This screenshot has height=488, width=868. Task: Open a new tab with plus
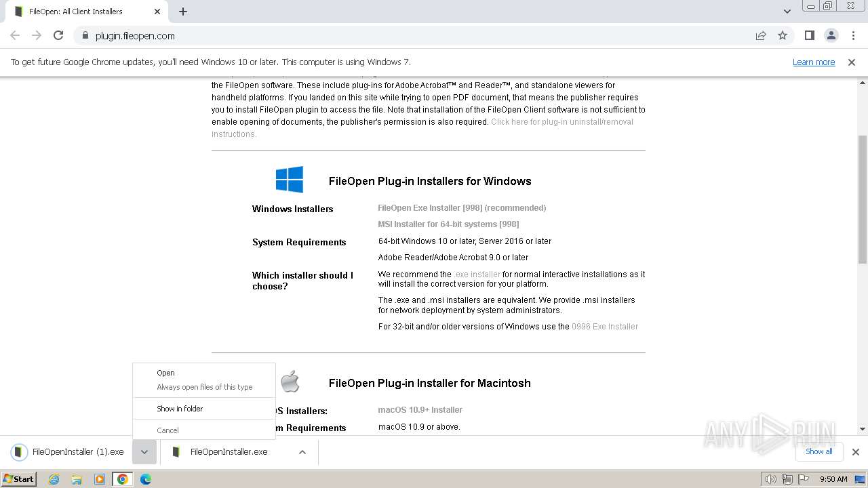pos(183,12)
